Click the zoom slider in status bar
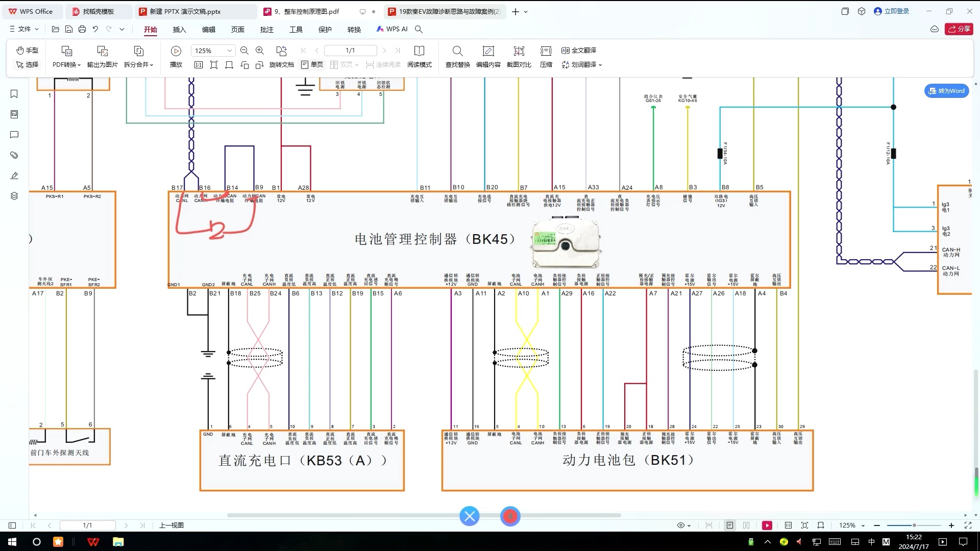 914,525
